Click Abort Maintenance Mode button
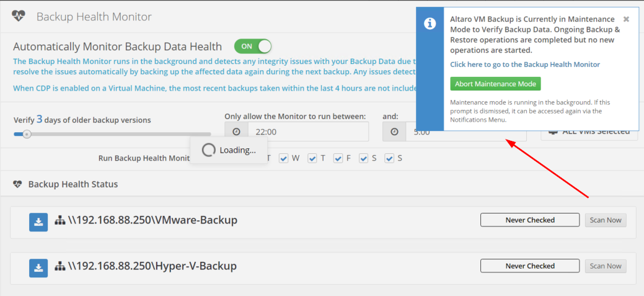This screenshot has height=296, width=644. [x=495, y=84]
